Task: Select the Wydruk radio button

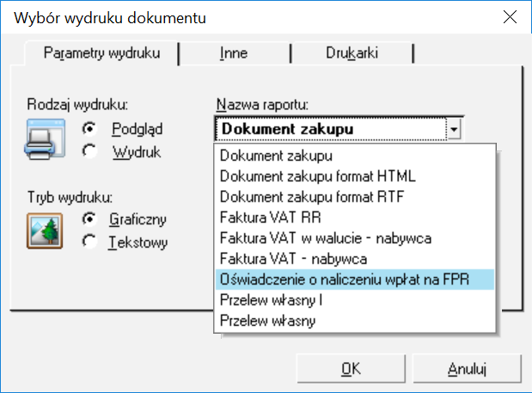Action: tap(89, 151)
